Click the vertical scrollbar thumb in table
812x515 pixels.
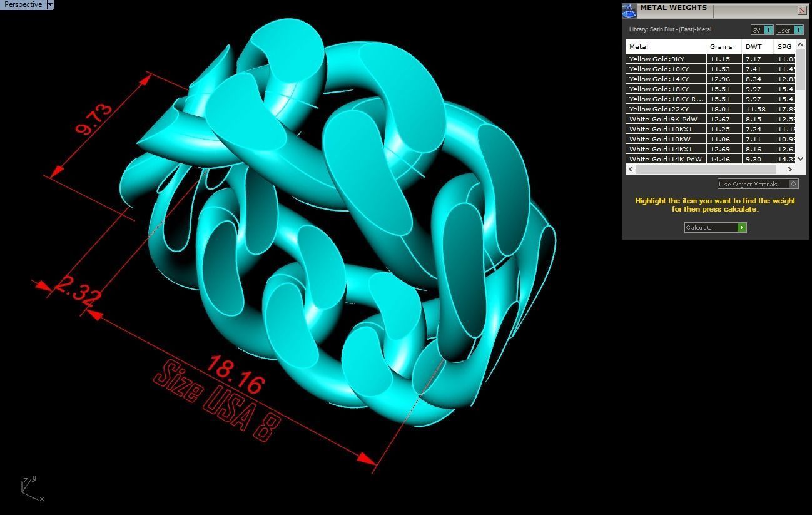801,69
